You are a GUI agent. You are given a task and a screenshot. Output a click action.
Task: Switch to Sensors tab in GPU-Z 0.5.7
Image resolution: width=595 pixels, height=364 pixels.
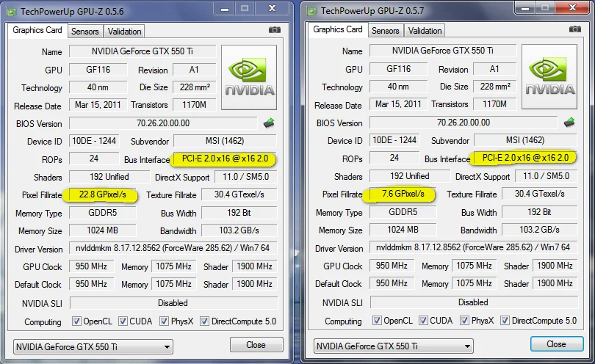[385, 31]
